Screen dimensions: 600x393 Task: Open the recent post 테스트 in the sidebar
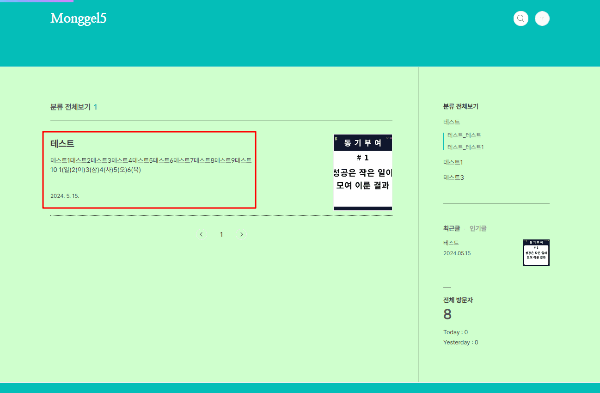[451, 243]
